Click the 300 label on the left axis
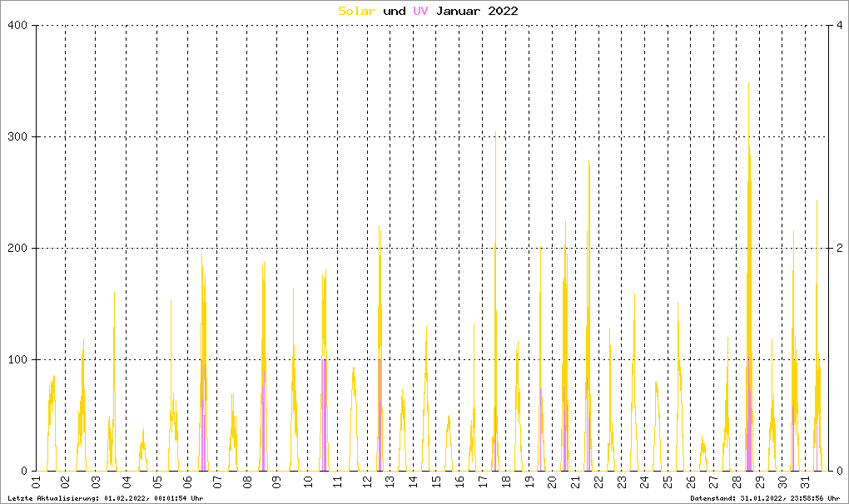Viewport: 849px width, 504px height. (19, 137)
